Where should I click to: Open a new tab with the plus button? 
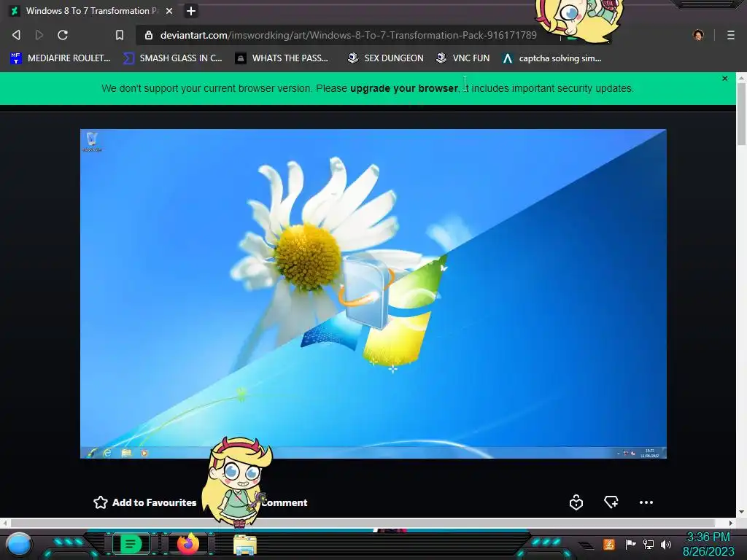(191, 11)
